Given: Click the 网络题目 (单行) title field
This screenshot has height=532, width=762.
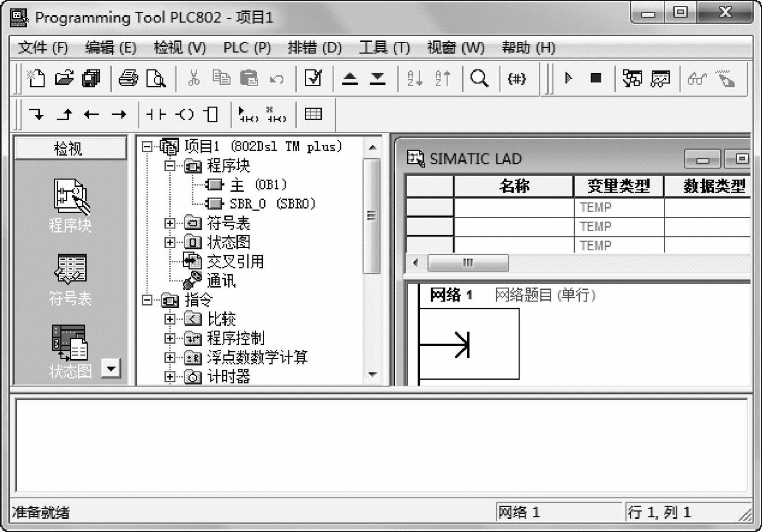Looking at the screenshot, I should [545, 295].
